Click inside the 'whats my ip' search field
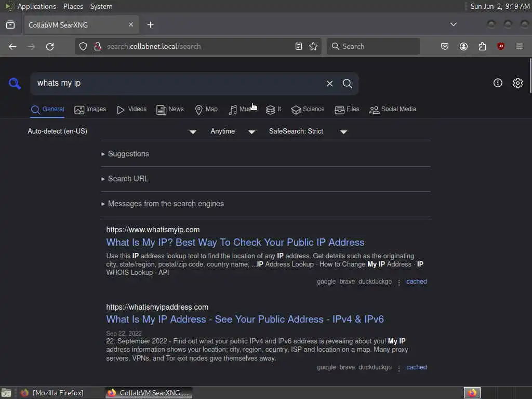Viewport: 532px width, 399px height. click(x=177, y=84)
